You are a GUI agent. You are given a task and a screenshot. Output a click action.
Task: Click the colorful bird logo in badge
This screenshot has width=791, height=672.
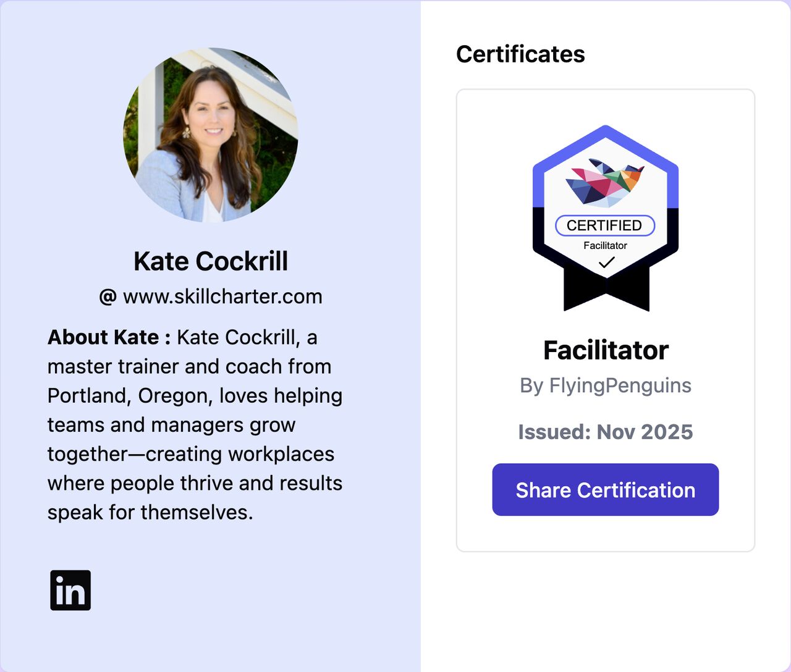(605, 182)
